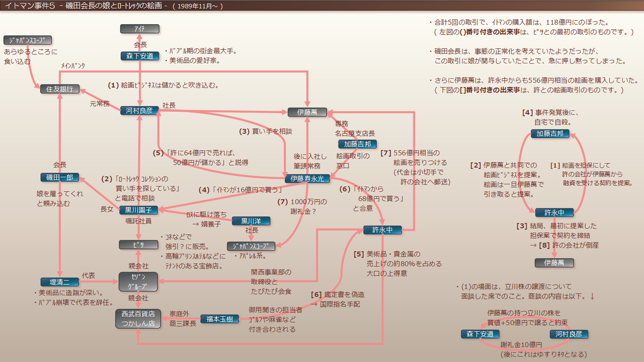Select the 長女 label
This screenshot has height=362, width=644.
107,209
